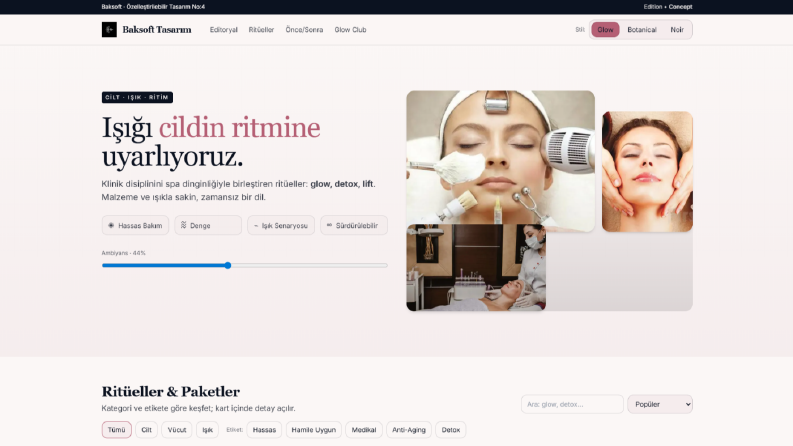793x446 pixels.
Task: Toggle the Hamile Uygun tag
Action: [314, 430]
